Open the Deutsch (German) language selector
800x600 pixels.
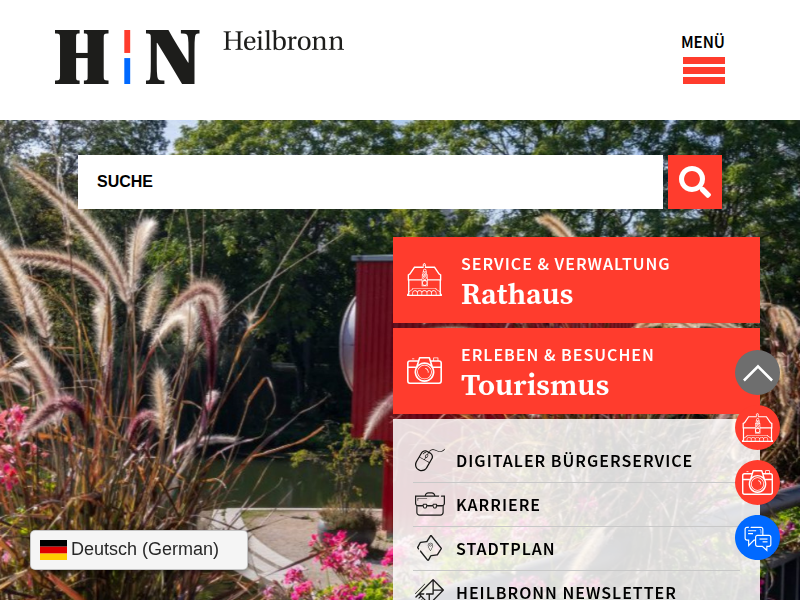[139, 550]
